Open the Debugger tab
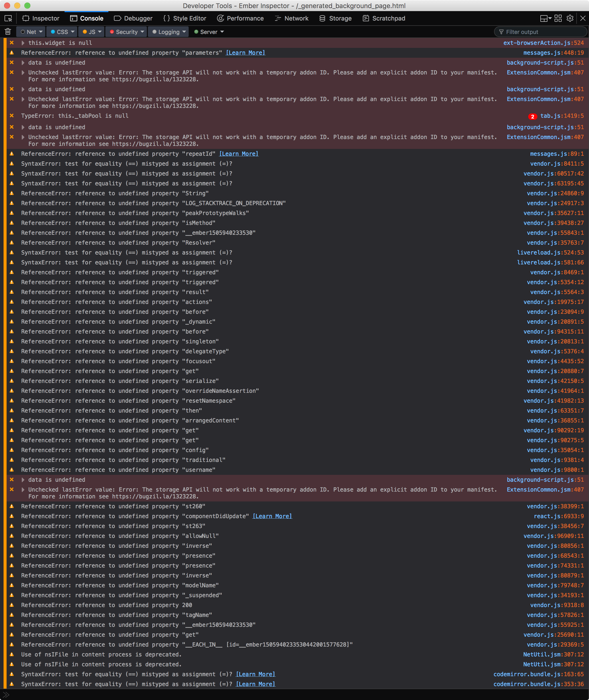 (x=133, y=18)
